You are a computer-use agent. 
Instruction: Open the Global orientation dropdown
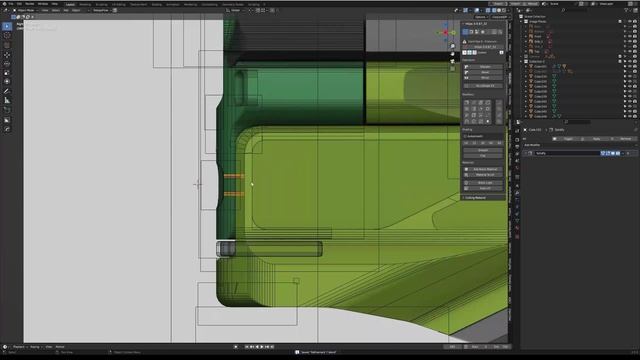[236, 10]
